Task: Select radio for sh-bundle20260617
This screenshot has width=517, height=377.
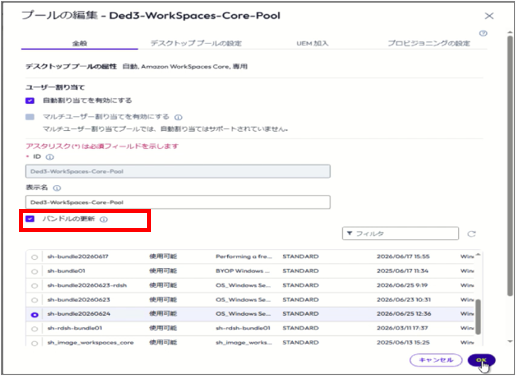Action: pyautogui.click(x=34, y=257)
